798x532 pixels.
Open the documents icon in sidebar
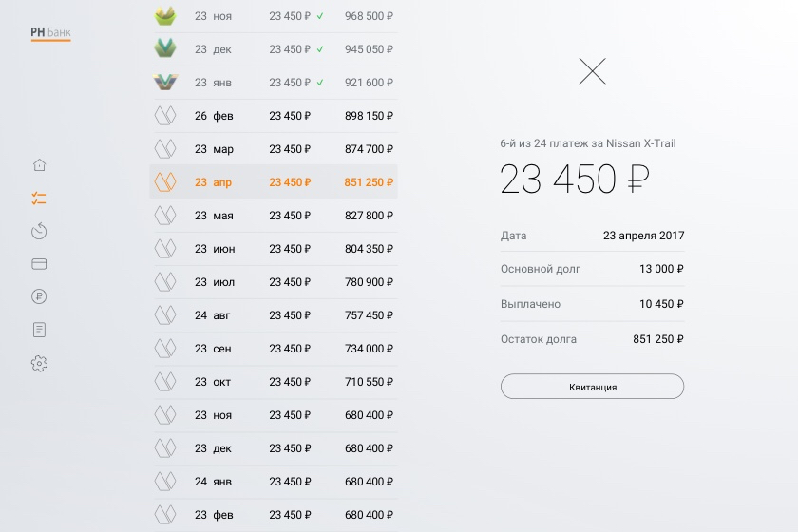(39, 330)
